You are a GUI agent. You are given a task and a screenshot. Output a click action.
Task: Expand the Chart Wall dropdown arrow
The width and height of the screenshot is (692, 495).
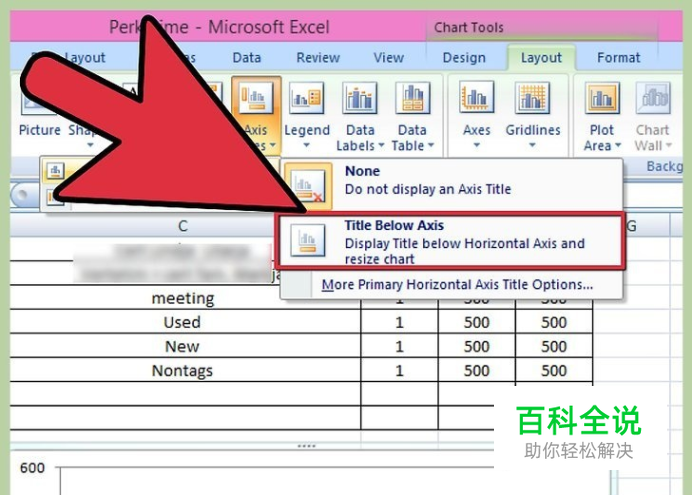pyautogui.click(x=669, y=145)
